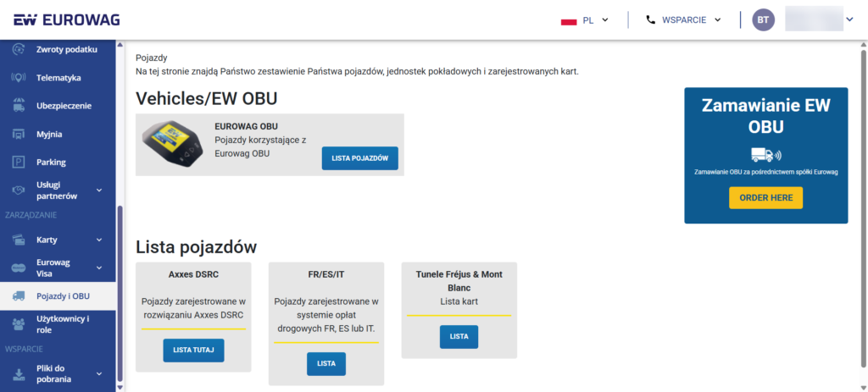This screenshot has height=392, width=868.
Task: Expand the Eurowag Visa submenu chevron
Action: pos(99,268)
